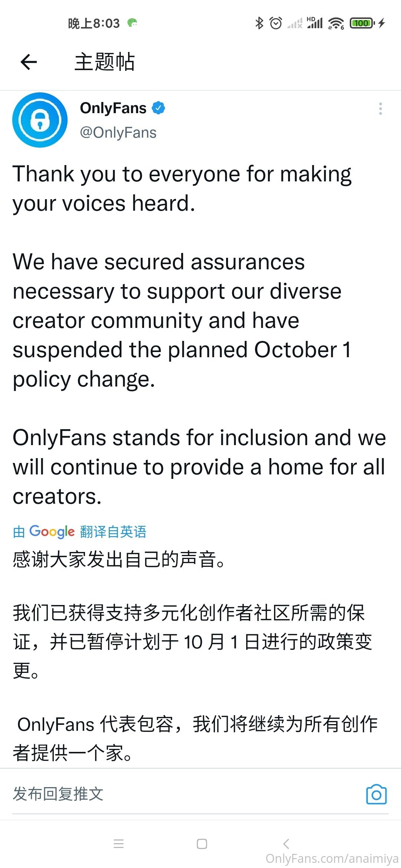Image resolution: width=401 pixels, height=868 pixels.
Task: Tap the alarm clock status icon
Action: coord(276,23)
